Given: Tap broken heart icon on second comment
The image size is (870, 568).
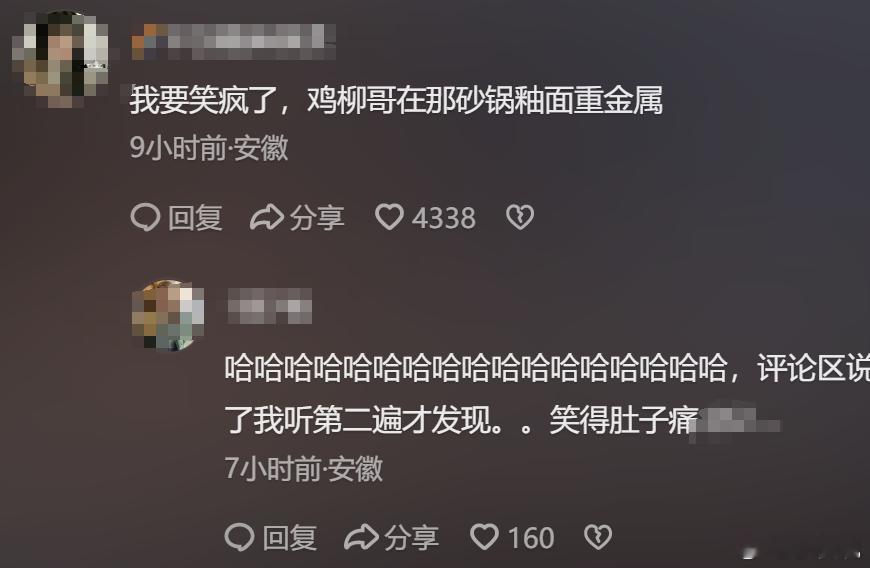Looking at the screenshot, I should point(598,537).
